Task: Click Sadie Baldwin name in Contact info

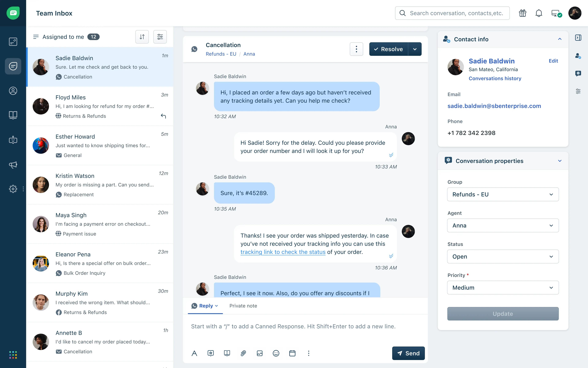Action: [x=492, y=61]
